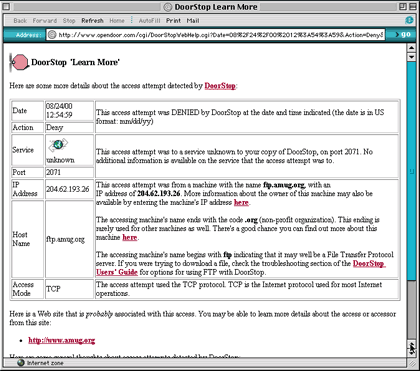
Task: Collapse the window with the title bar button
Action: coord(412,6)
